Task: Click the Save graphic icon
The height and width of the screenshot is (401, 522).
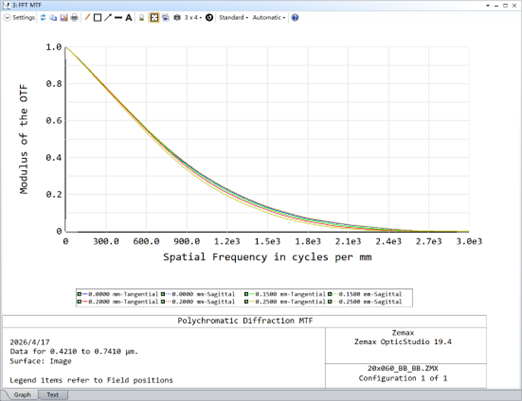Action: click(x=64, y=18)
